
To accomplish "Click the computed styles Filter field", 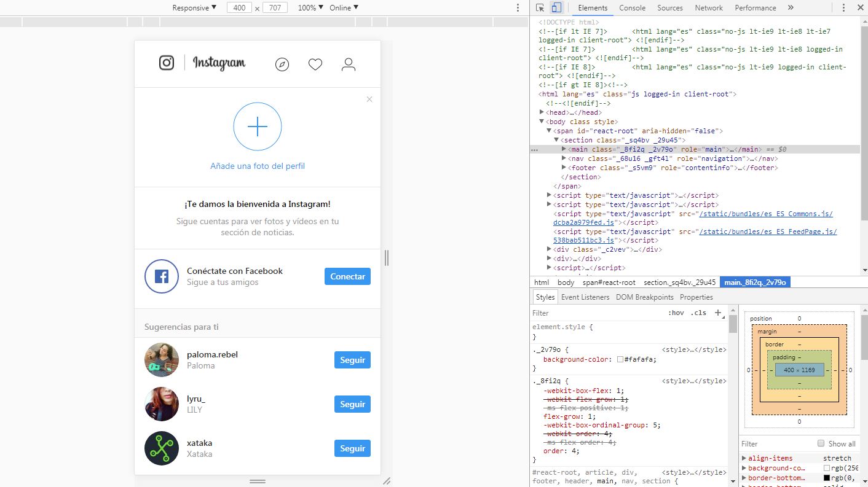I will [776, 443].
